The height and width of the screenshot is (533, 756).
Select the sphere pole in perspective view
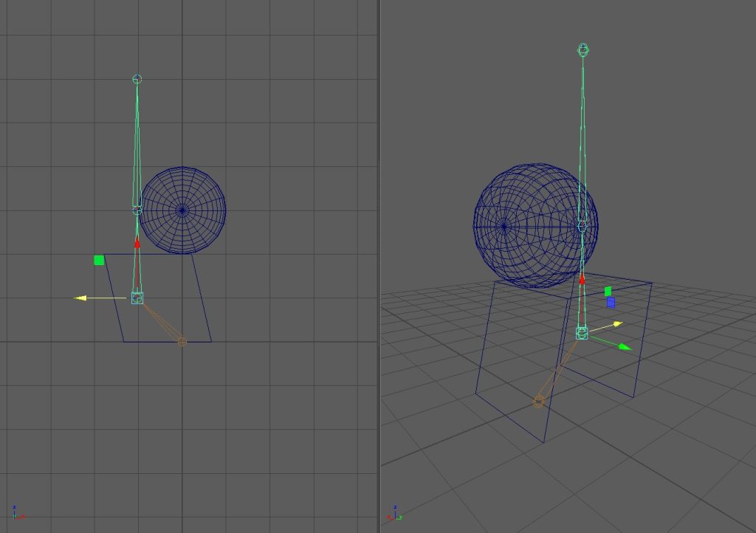click(504, 226)
